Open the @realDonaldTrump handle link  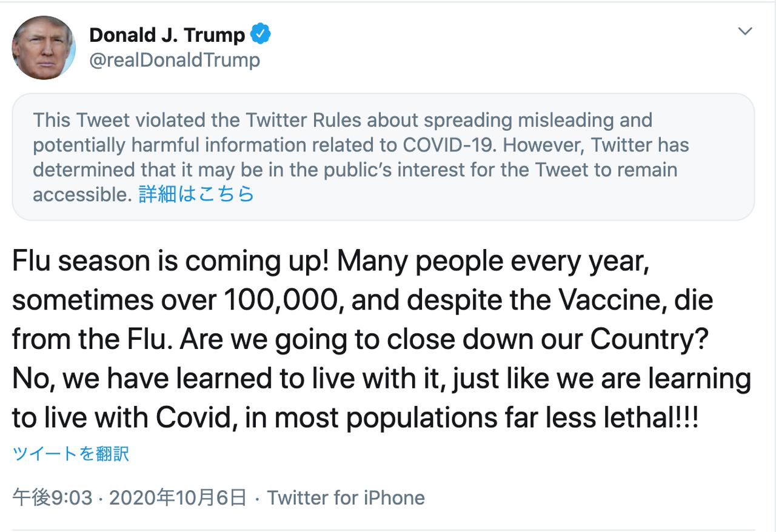[175, 60]
